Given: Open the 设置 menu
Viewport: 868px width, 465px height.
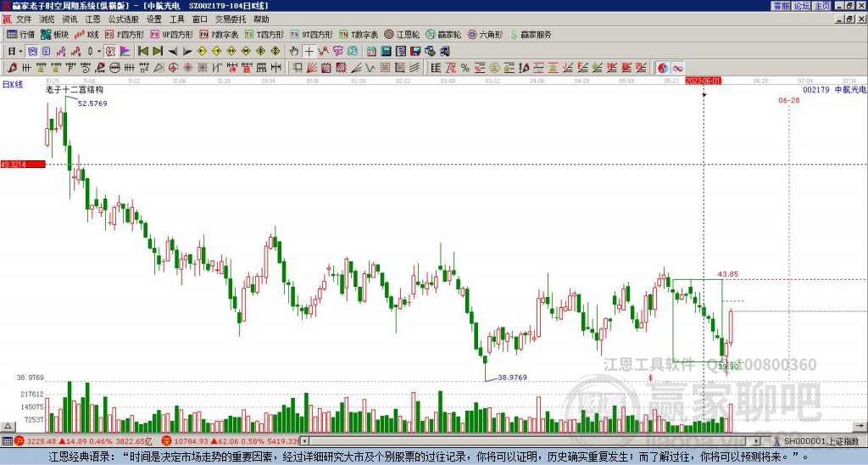Looking at the screenshot, I should click(x=154, y=20).
